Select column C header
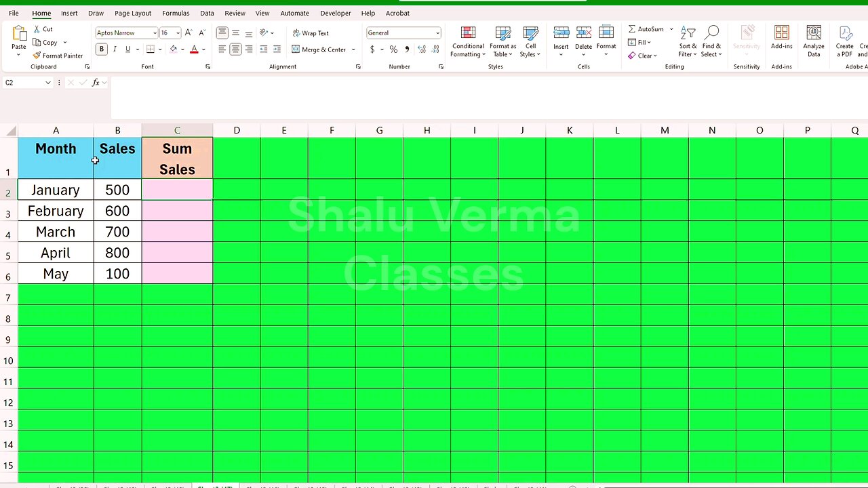 pos(177,130)
